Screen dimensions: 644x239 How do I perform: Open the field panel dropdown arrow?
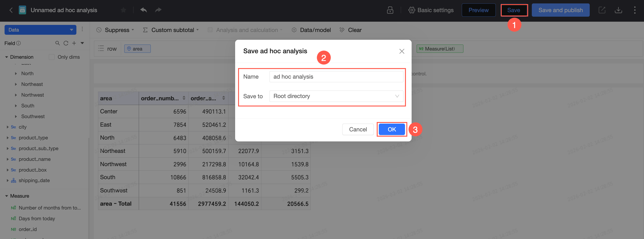tap(82, 43)
